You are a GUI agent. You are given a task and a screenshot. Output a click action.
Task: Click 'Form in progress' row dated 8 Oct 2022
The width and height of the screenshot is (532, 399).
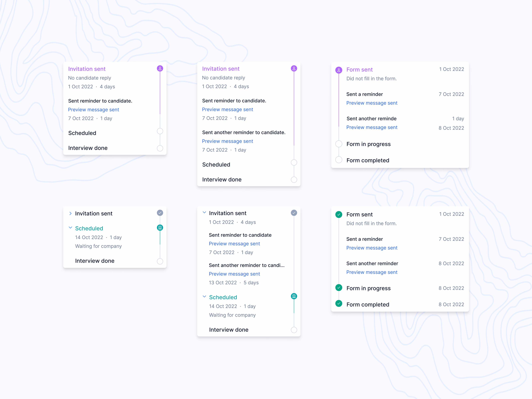[x=400, y=288]
